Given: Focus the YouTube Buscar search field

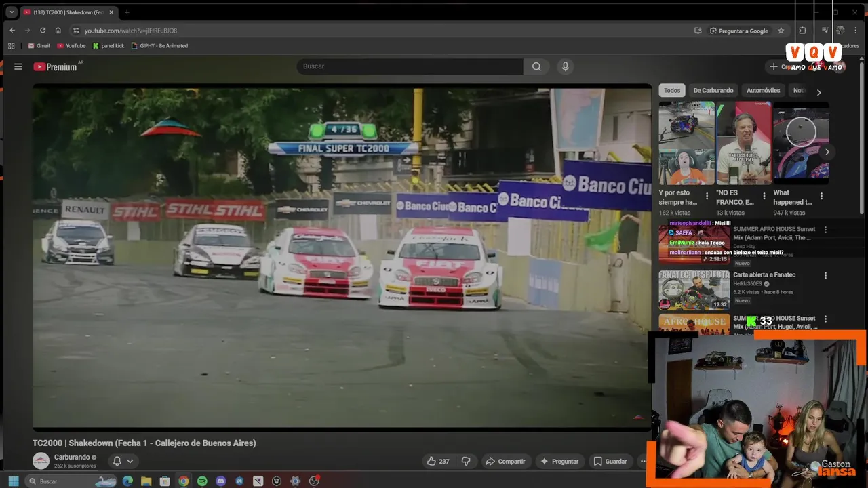Looking at the screenshot, I should [410, 66].
